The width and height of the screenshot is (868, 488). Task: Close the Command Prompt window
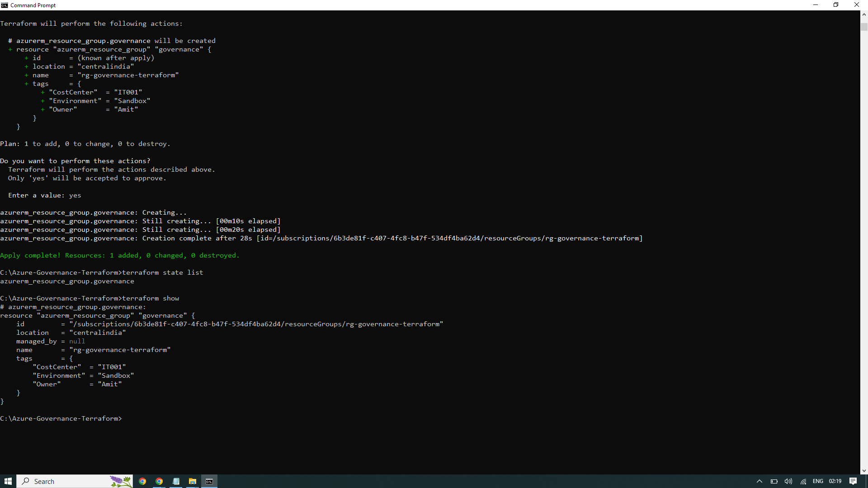[857, 5]
